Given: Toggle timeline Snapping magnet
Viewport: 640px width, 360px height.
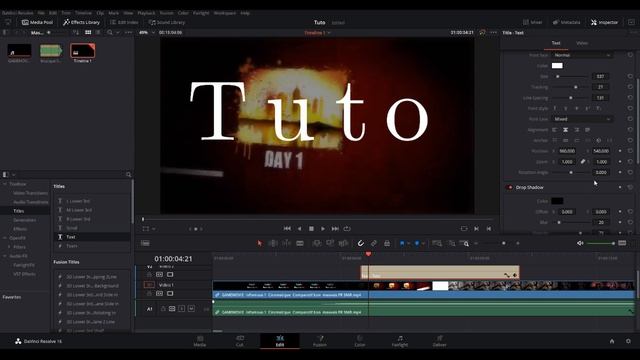Looking at the screenshot, I should pos(360,243).
